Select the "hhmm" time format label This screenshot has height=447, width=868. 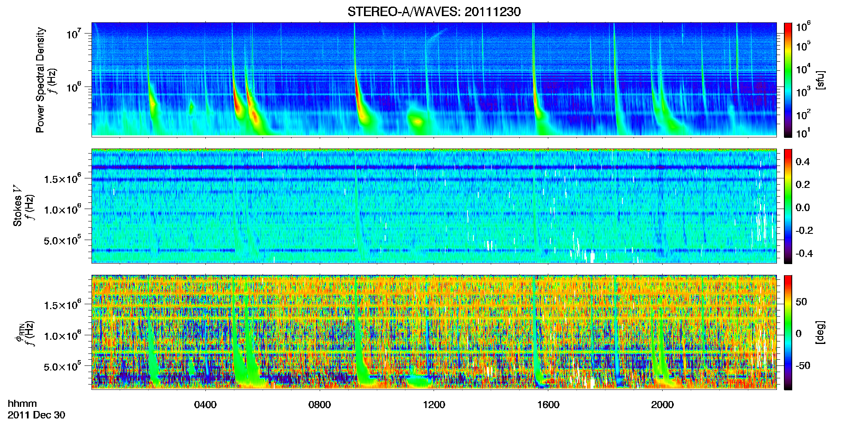tap(22, 404)
